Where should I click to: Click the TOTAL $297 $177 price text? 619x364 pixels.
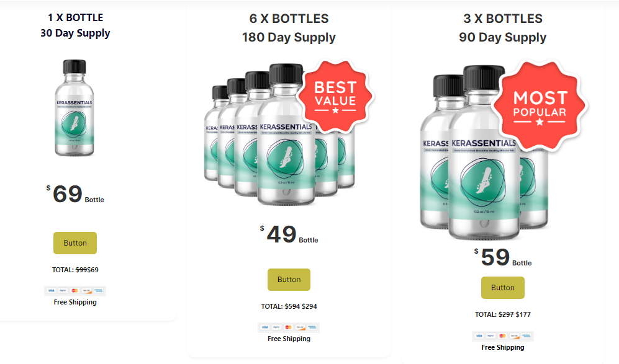tap(502, 314)
